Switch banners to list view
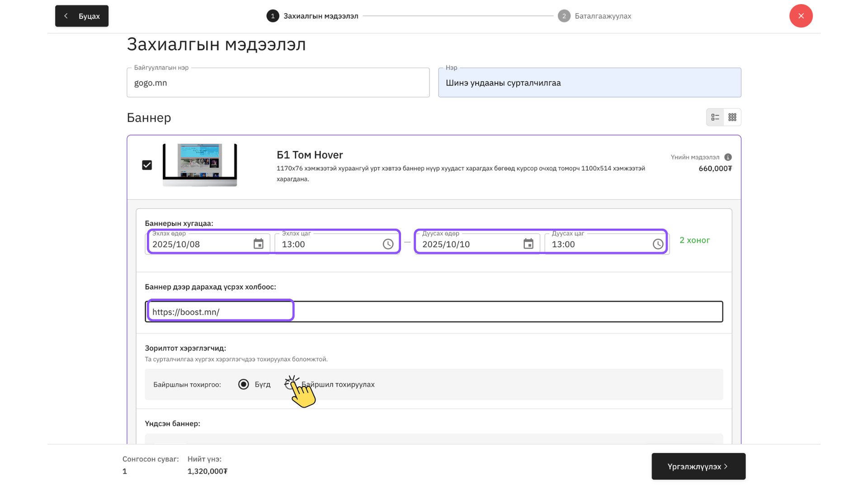 (715, 117)
